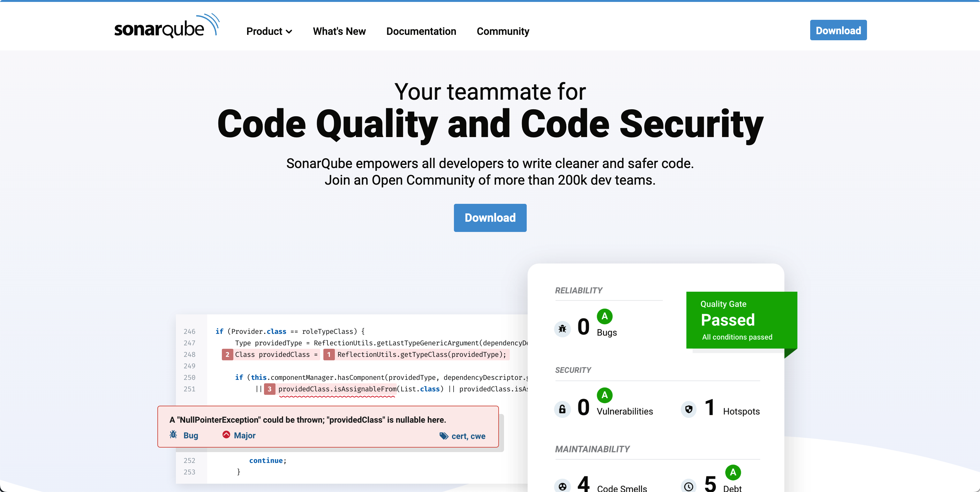Viewport: 980px width, 492px height.
Task: Click the tags icon beside cert, cwe
Action: [444, 436]
